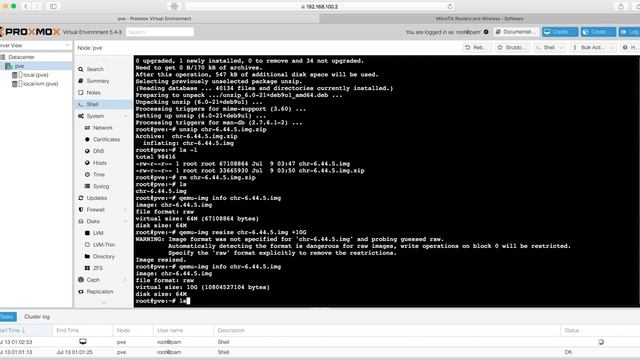Select local-lvm (pve) storage
640x360 pixels.
tap(40, 84)
